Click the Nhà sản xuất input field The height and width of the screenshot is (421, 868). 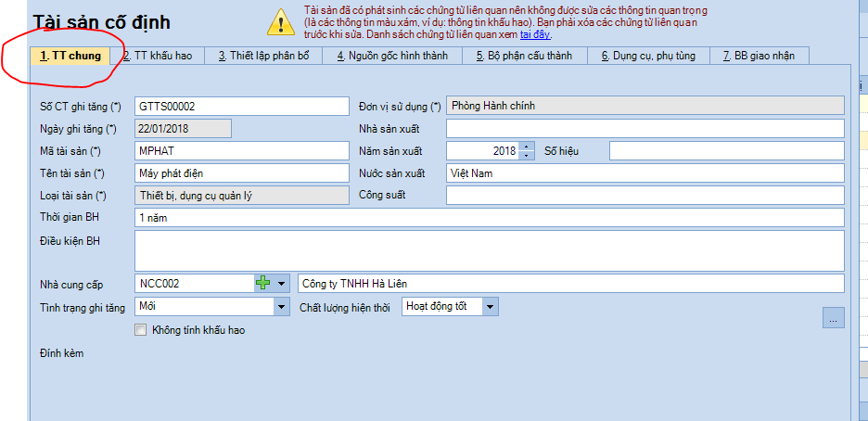645,128
